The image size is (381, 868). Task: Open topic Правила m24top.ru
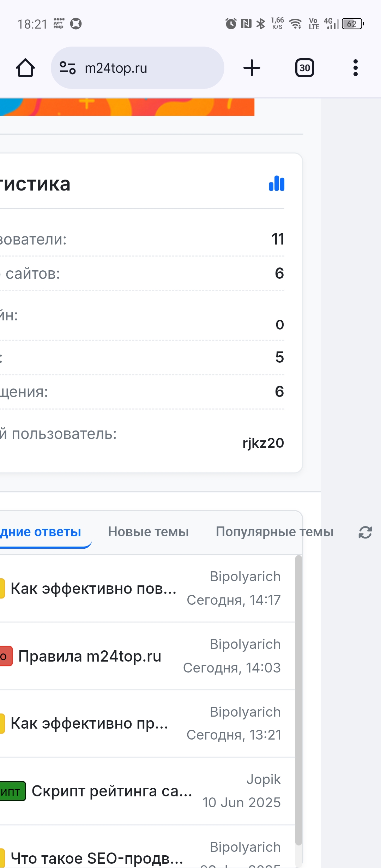pos(90,656)
